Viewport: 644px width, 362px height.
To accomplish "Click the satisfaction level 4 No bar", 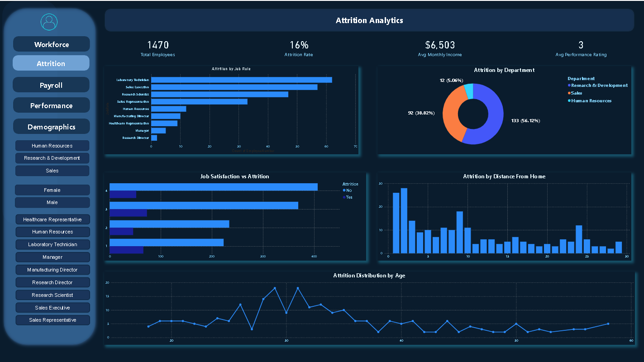I will coord(214,187).
